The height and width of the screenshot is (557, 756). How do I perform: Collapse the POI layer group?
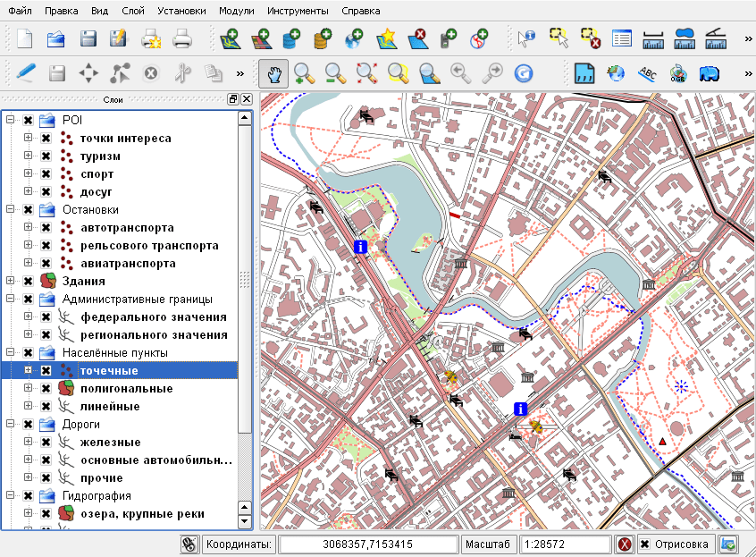point(12,121)
